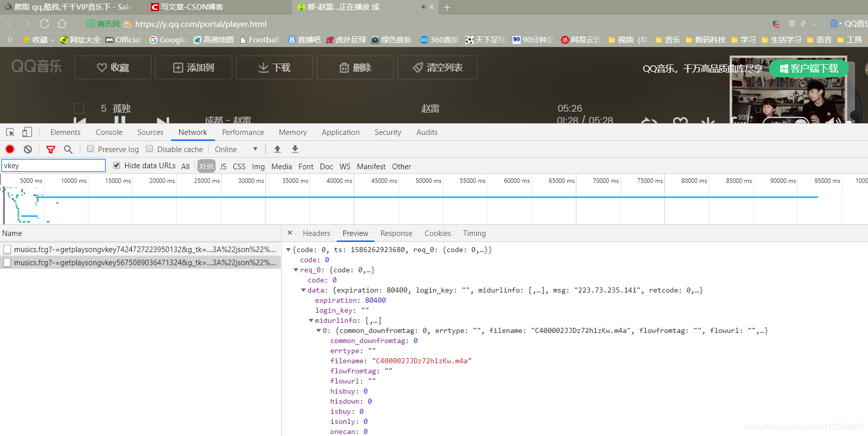Expand the 收藏 bookmarks dropdown arrow
This screenshot has height=436, width=868.
coord(53,40)
